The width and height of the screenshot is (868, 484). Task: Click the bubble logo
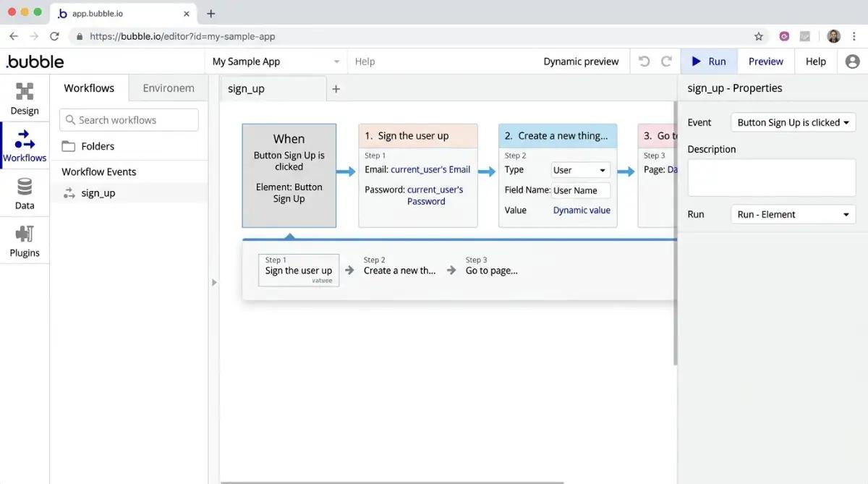click(35, 61)
